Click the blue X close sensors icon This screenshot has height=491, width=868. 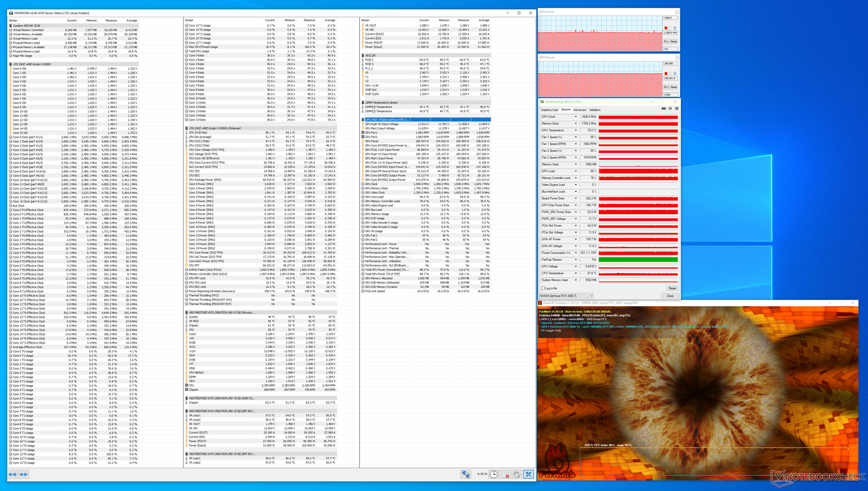528,474
